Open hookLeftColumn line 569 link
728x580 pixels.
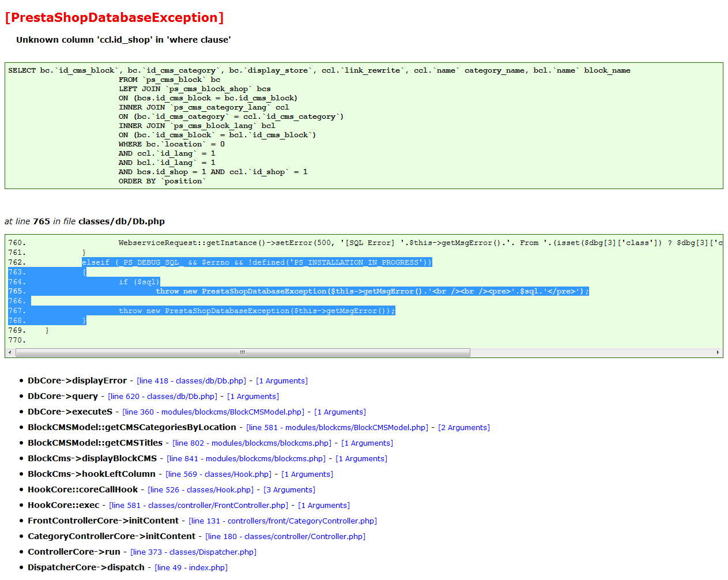[218, 474]
